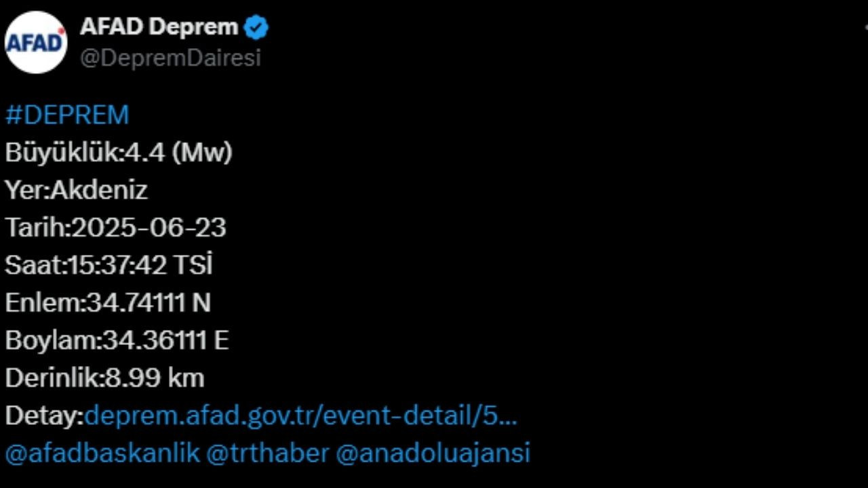This screenshot has height=488, width=868.
Task: Click the Yer:Akdeniz text line
Action: [x=76, y=190]
